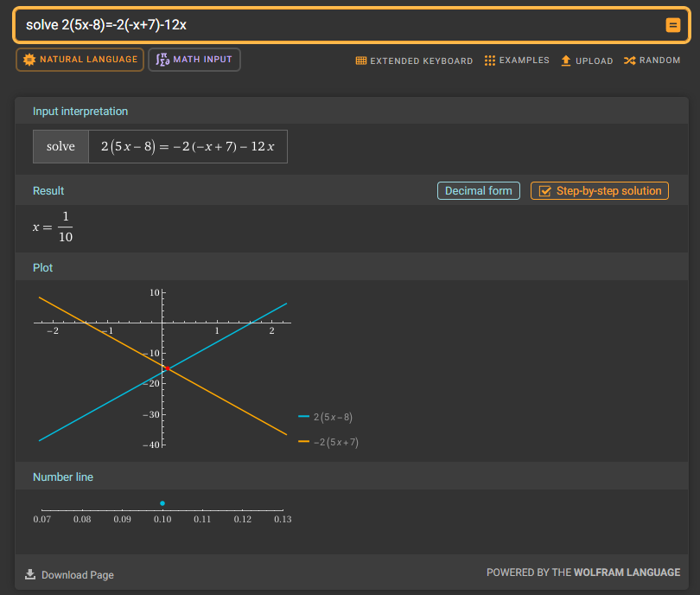Click the blue point on number line
700x595 pixels.
162,503
